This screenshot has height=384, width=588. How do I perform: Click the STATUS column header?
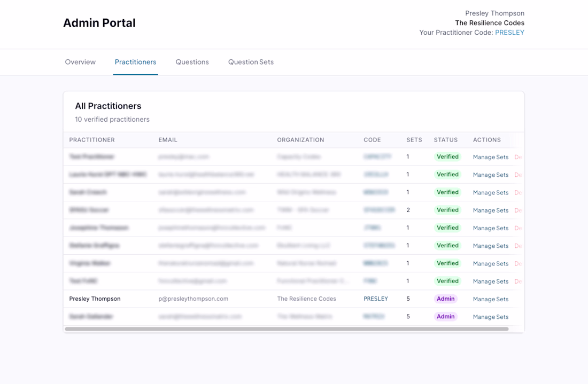click(x=445, y=140)
